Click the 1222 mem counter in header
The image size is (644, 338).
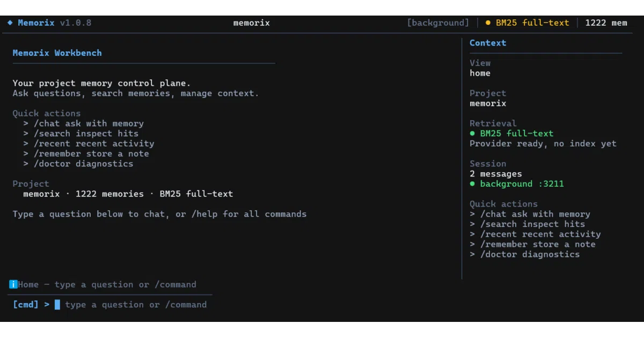[x=606, y=23]
